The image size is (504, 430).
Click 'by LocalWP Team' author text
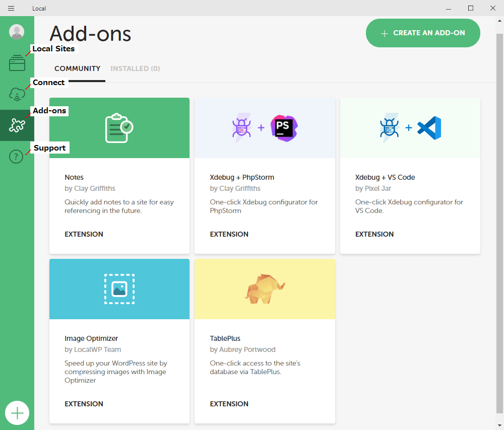(93, 350)
